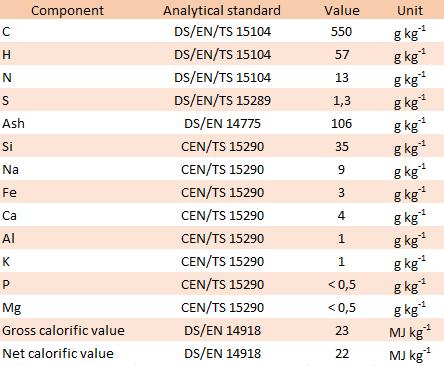
Task: Select MJ kg-1 unit for gross calorific
Action: tap(410, 332)
